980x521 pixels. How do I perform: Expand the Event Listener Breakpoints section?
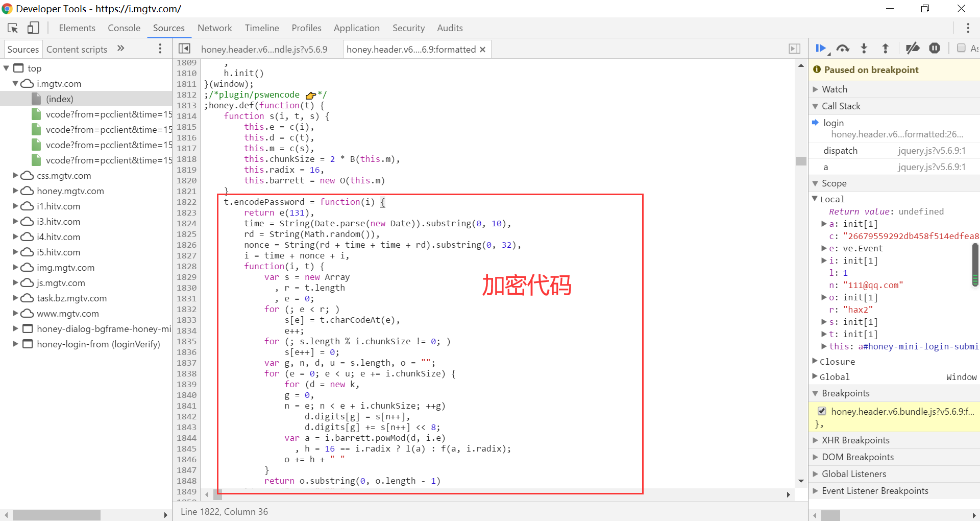[815, 491]
